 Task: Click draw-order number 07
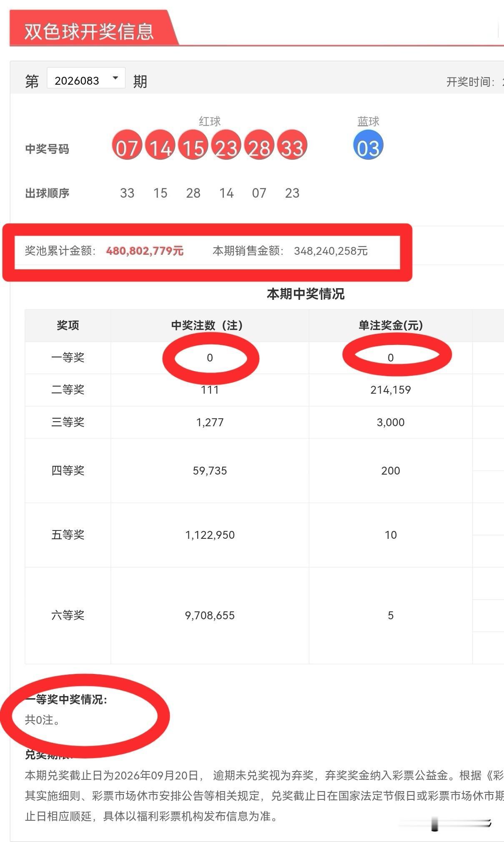tap(259, 193)
